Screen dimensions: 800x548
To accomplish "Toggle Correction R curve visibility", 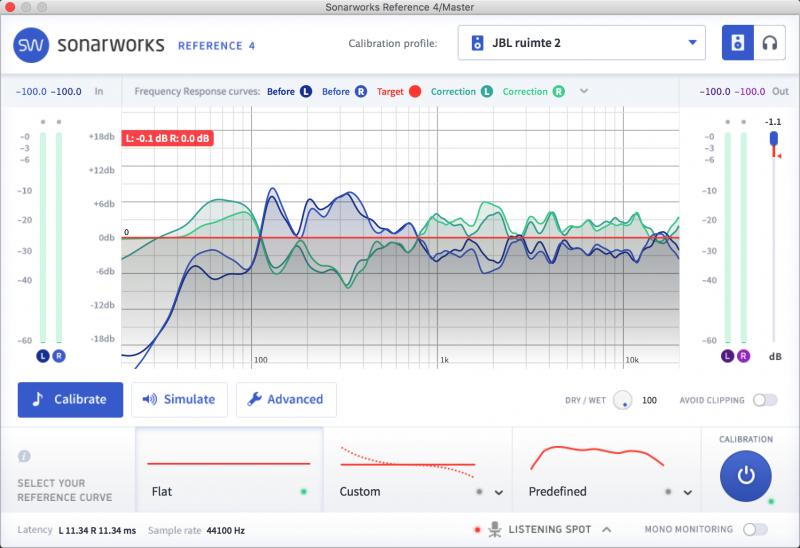I will coord(559,91).
